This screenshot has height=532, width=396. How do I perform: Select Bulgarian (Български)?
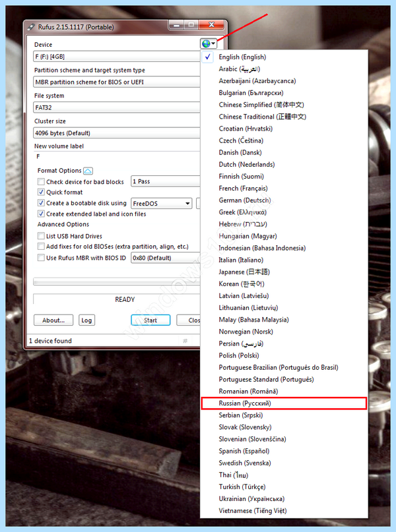(x=284, y=93)
